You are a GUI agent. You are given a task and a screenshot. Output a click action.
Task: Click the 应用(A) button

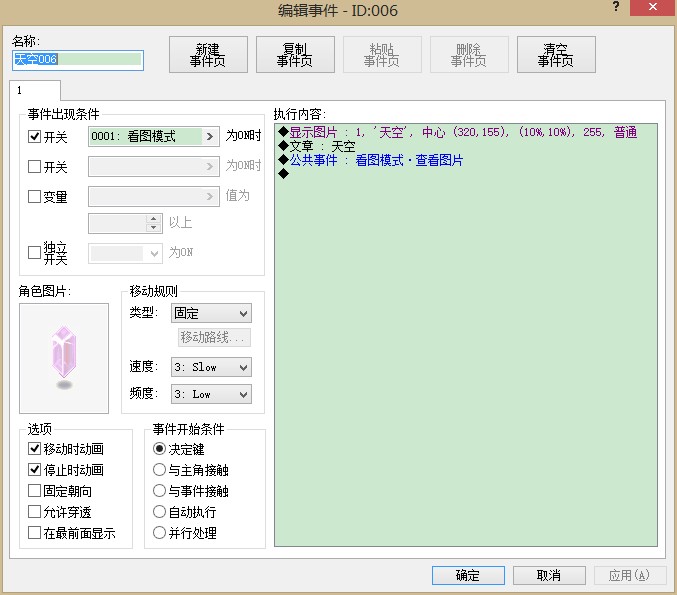pyautogui.click(x=630, y=575)
